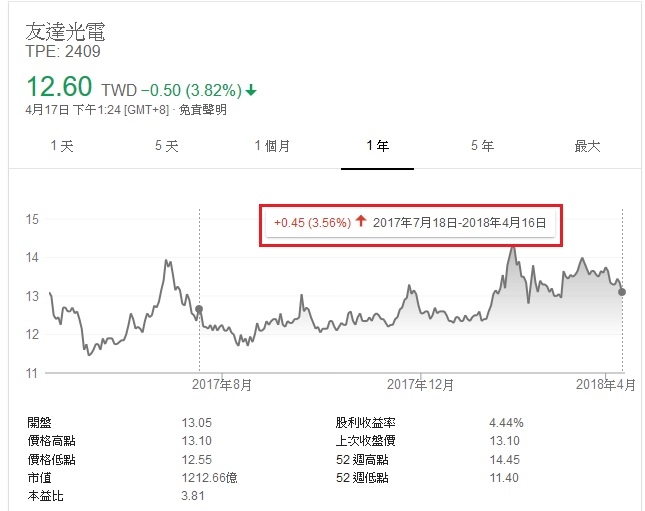This screenshot has width=645, height=511.
Task: Click the red up arrow in the chart tooltip
Action: click(x=361, y=221)
